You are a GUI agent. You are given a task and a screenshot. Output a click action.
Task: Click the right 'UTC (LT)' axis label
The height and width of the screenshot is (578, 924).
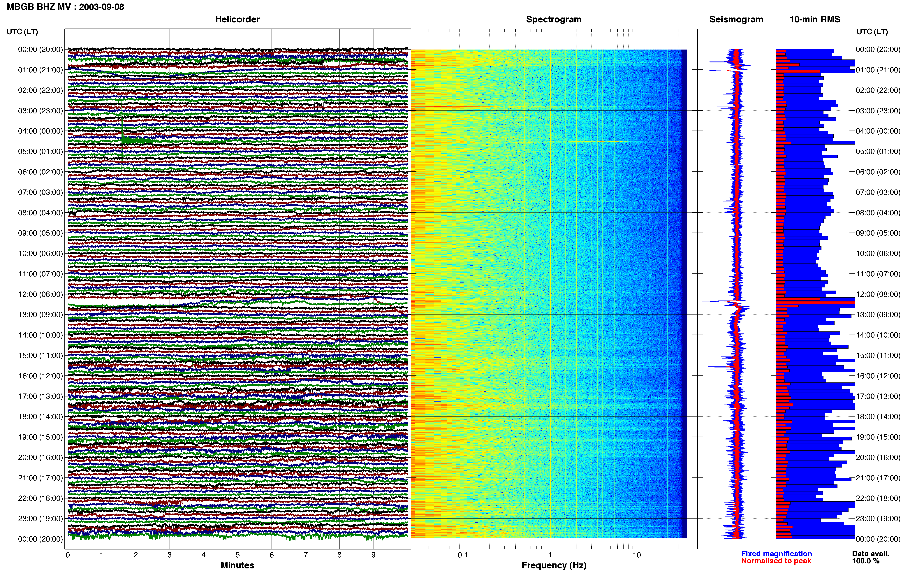pyautogui.click(x=872, y=32)
